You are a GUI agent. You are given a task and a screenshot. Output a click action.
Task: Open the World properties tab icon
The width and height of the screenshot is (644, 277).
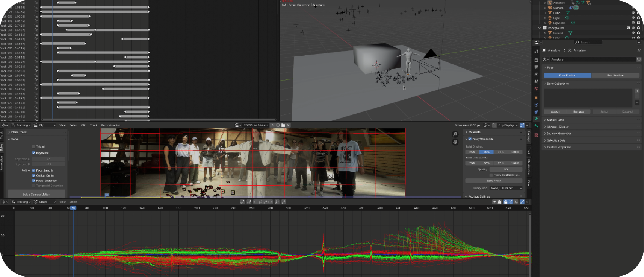[536, 89]
